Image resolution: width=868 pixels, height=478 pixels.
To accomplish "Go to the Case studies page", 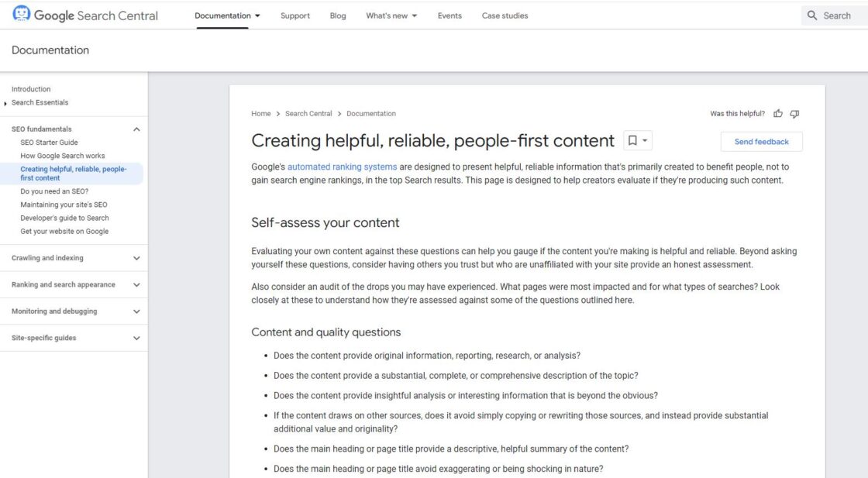I will (505, 15).
